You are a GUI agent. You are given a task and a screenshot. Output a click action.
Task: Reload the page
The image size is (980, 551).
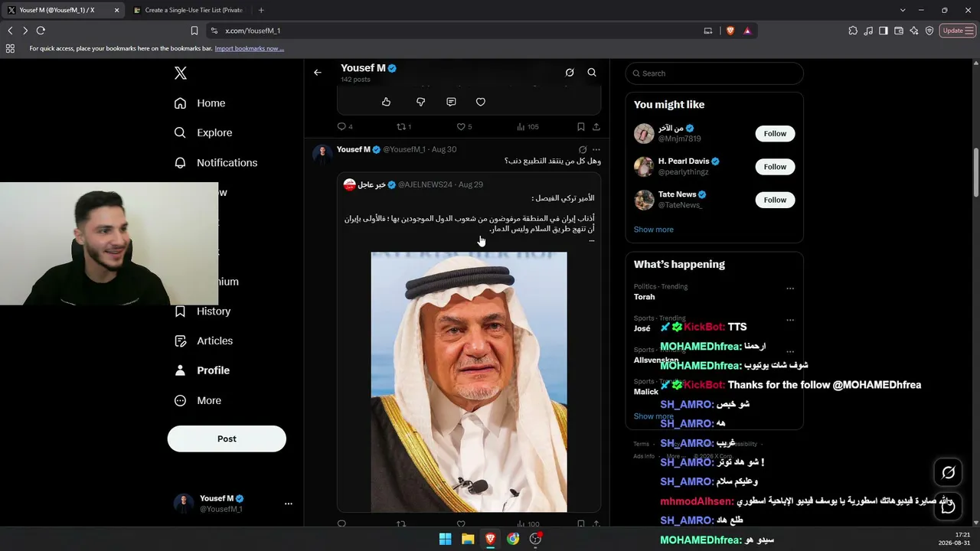pyautogui.click(x=41, y=31)
